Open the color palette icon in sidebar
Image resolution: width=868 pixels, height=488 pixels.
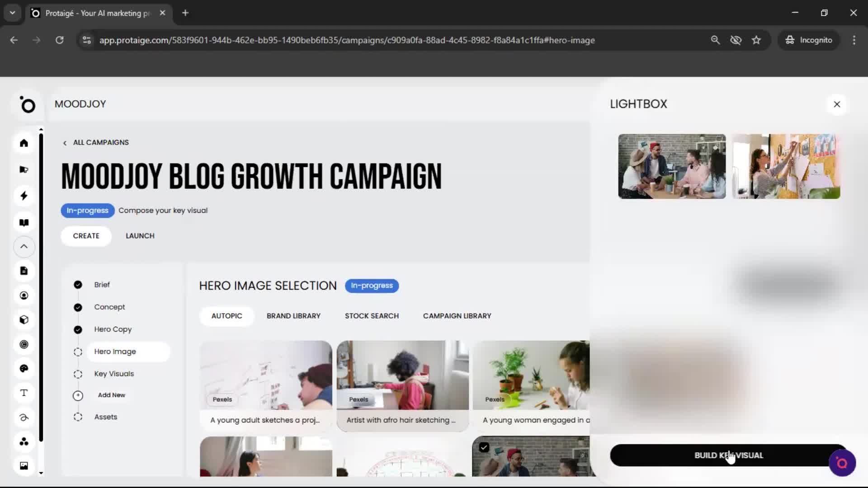tap(24, 368)
